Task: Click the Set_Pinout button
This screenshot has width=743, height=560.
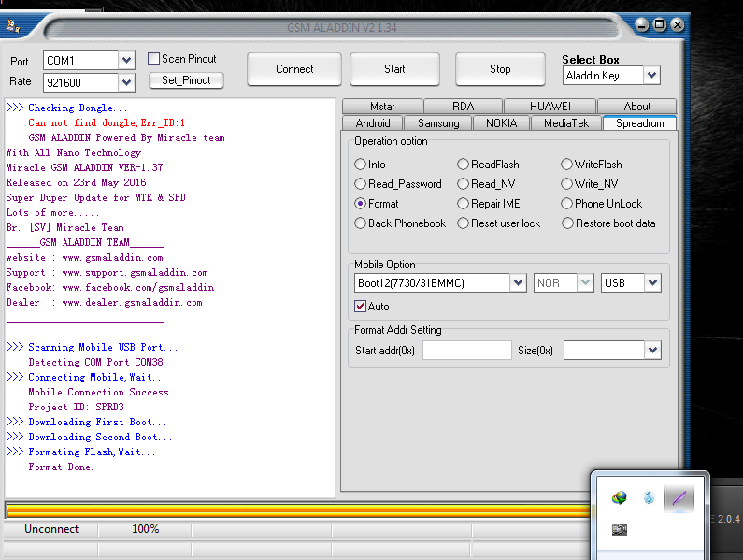Action: (x=186, y=80)
